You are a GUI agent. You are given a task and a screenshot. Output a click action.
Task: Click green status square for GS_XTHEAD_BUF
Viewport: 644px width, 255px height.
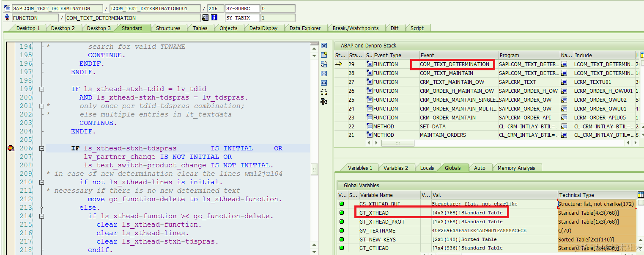click(x=342, y=204)
